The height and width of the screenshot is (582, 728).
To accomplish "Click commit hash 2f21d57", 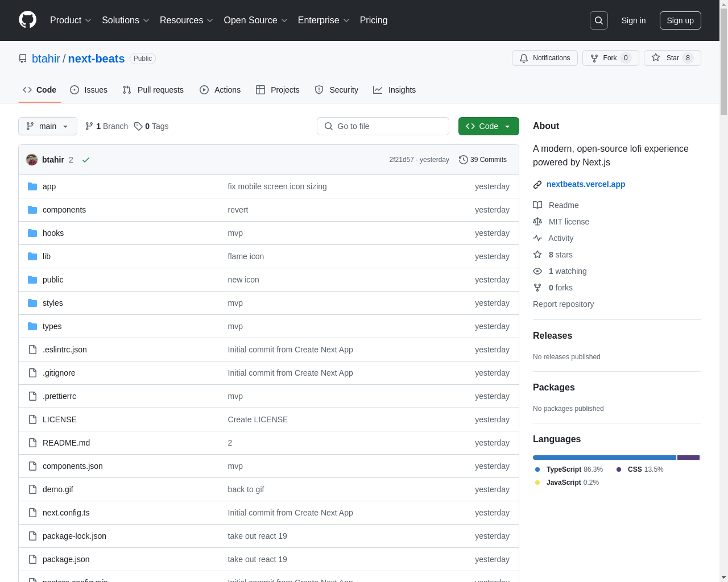I will 402,160.
